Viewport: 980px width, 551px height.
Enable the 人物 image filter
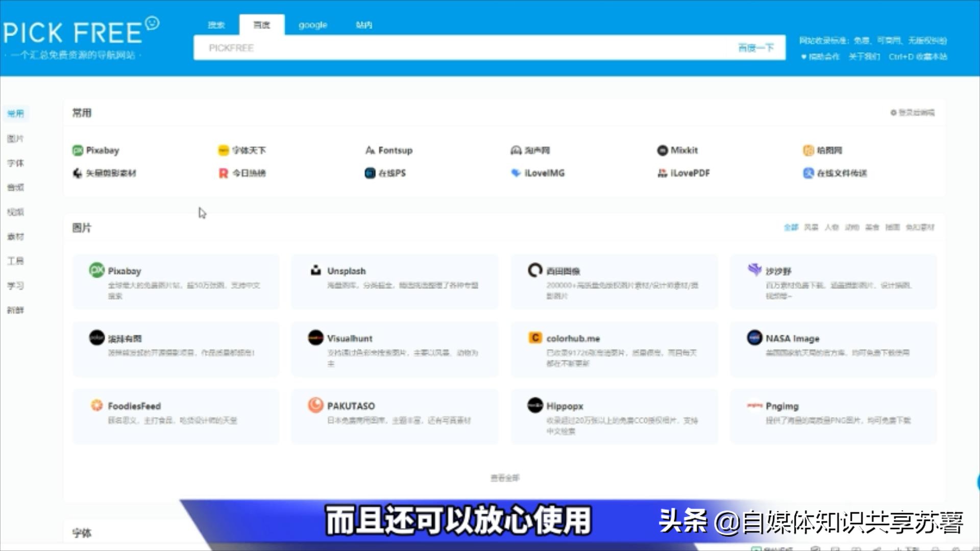click(x=831, y=228)
